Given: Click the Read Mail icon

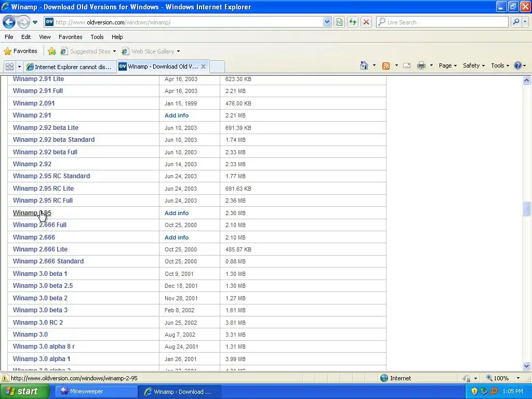Looking at the screenshot, I should pyautogui.click(x=407, y=65).
